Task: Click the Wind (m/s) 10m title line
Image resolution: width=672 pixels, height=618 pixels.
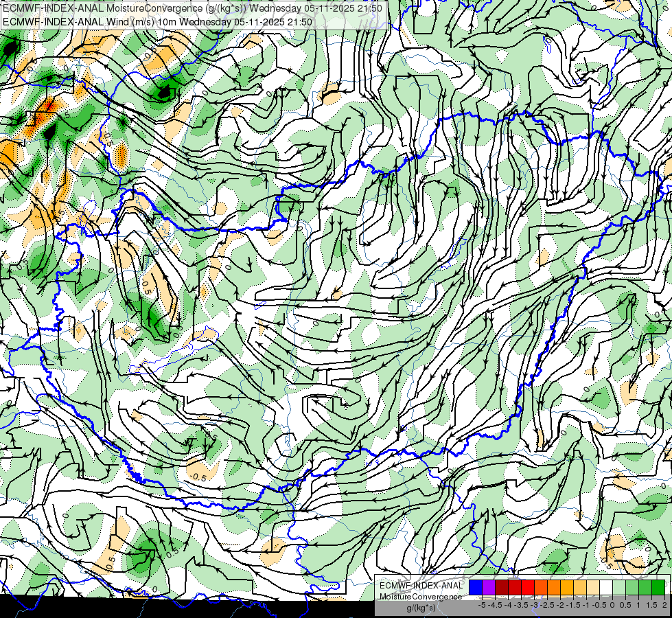Action: pyautogui.click(x=157, y=22)
